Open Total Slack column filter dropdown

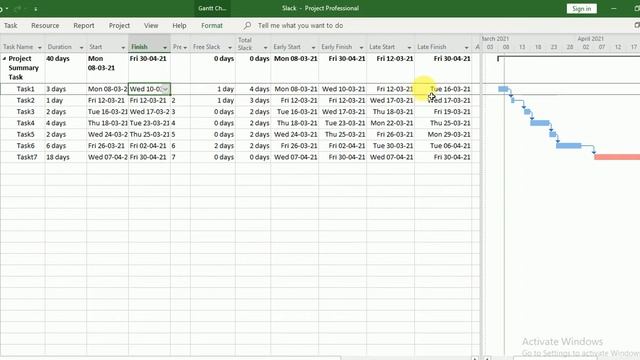click(265, 47)
